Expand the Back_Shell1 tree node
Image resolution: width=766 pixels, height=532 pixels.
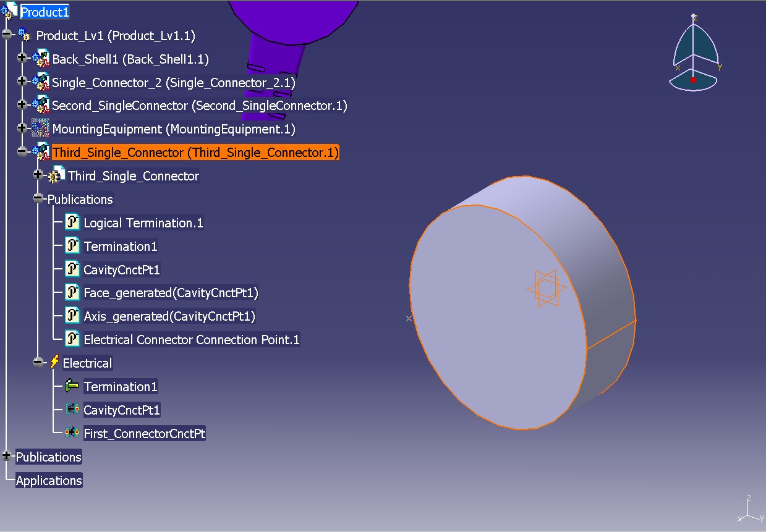[x=23, y=58]
